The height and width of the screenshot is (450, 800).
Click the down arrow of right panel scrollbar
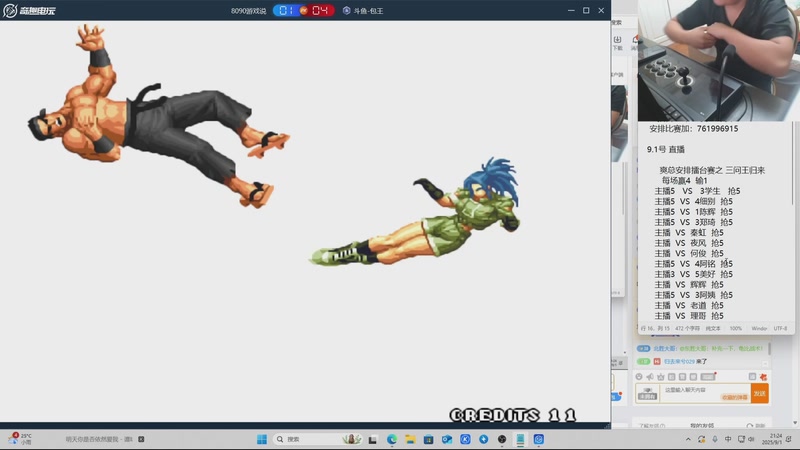(x=795, y=422)
